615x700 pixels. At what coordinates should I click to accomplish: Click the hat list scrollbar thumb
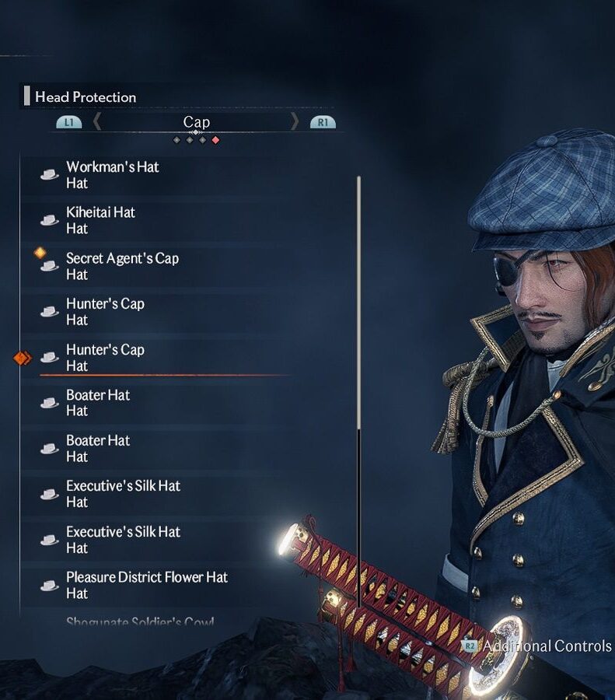(359, 303)
